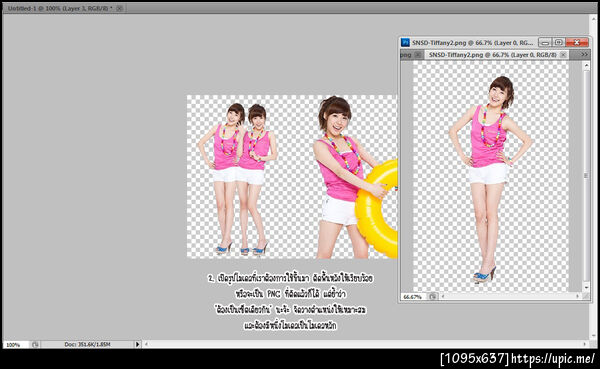600x369 pixels.
Task: Click the Doc 351.6K/1.85M status text
Action: [x=88, y=345]
